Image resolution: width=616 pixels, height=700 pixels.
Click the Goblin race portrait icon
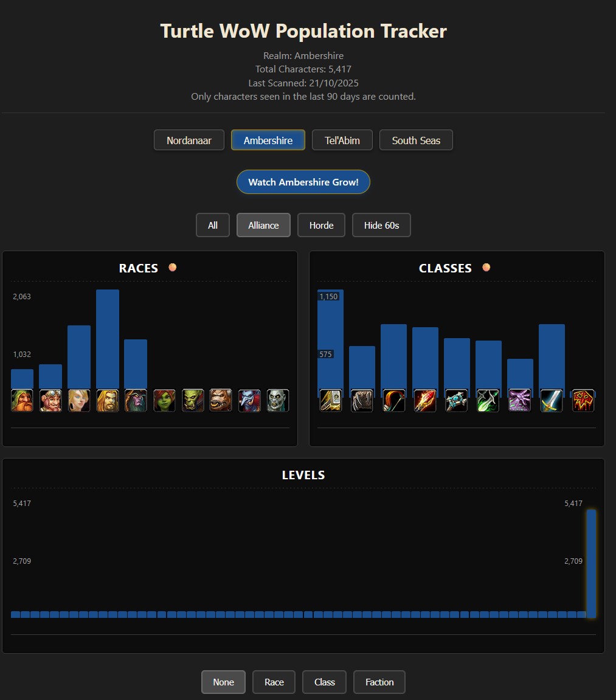click(164, 400)
